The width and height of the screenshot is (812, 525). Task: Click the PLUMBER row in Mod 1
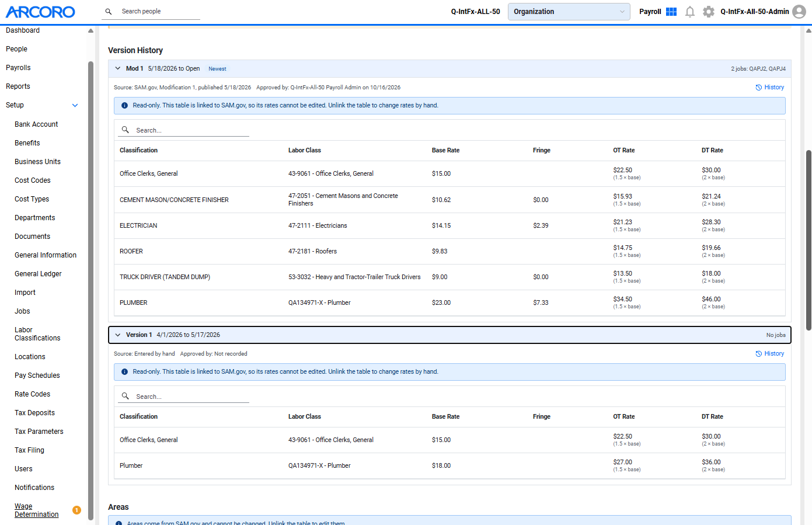coord(449,303)
